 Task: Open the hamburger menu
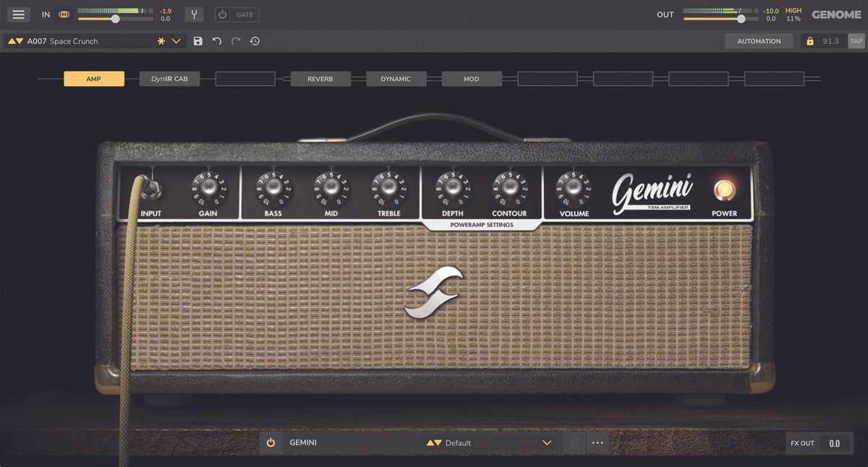tap(18, 14)
